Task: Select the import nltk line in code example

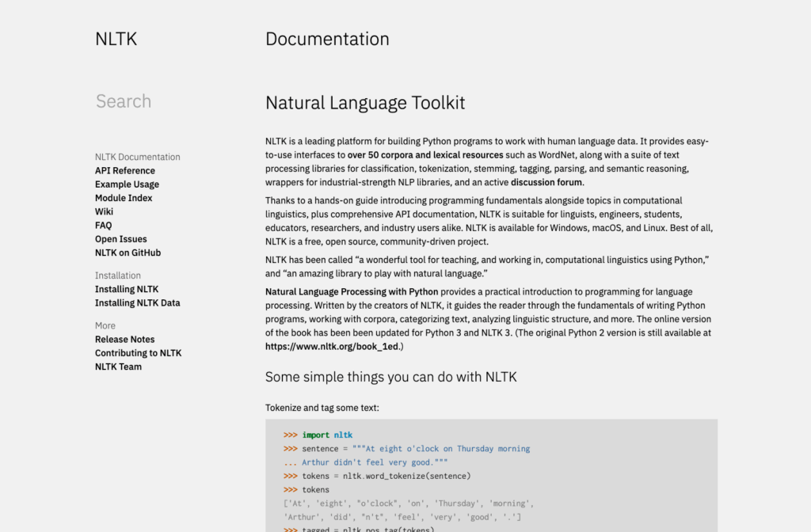Action: (326, 435)
